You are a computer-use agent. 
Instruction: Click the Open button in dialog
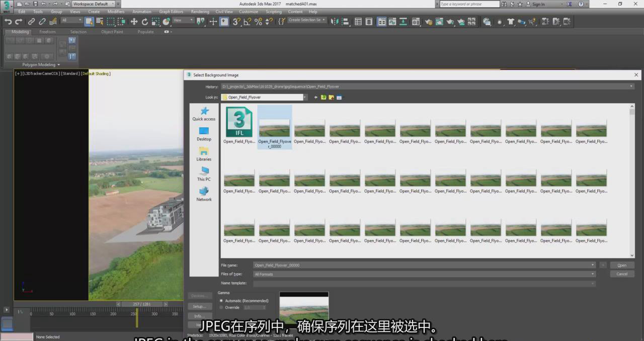point(622,265)
